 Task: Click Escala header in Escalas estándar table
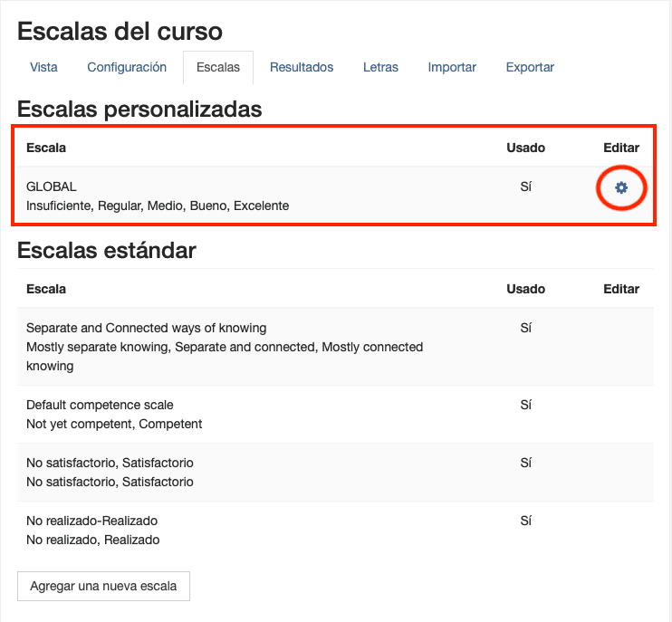tap(46, 289)
